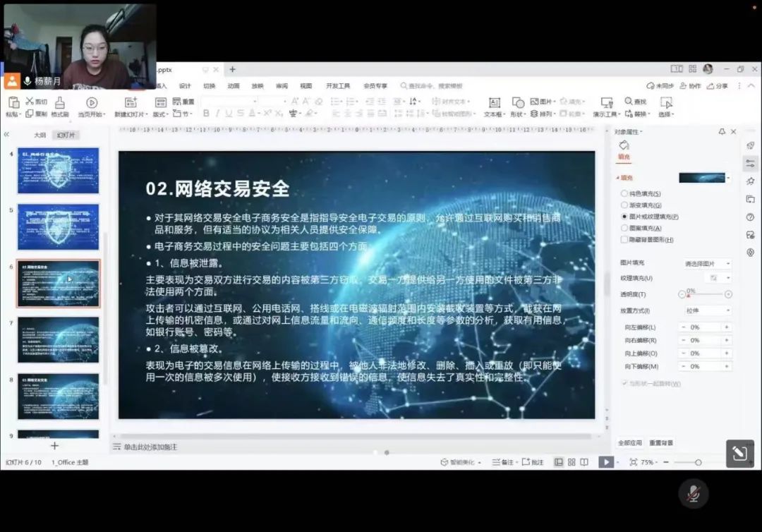Click the 当页开始 slideshow play icon

click(x=92, y=103)
